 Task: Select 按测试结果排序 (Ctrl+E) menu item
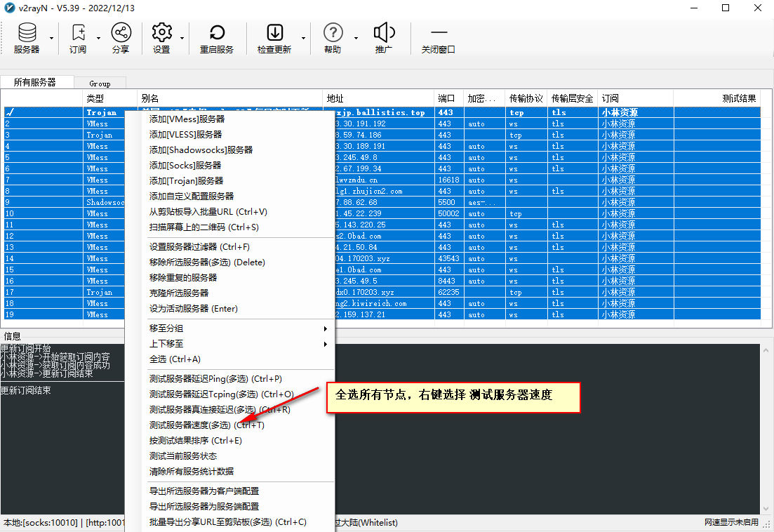coord(195,441)
